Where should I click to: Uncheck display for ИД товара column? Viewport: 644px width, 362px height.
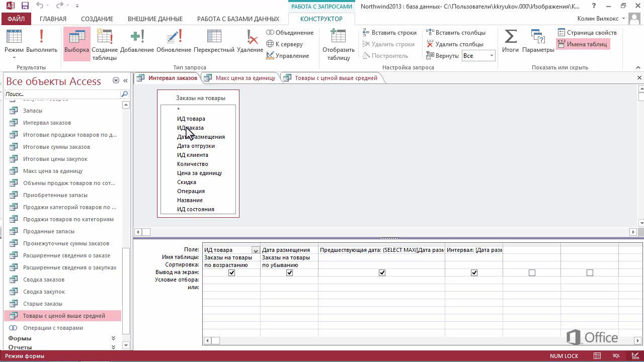tap(231, 273)
